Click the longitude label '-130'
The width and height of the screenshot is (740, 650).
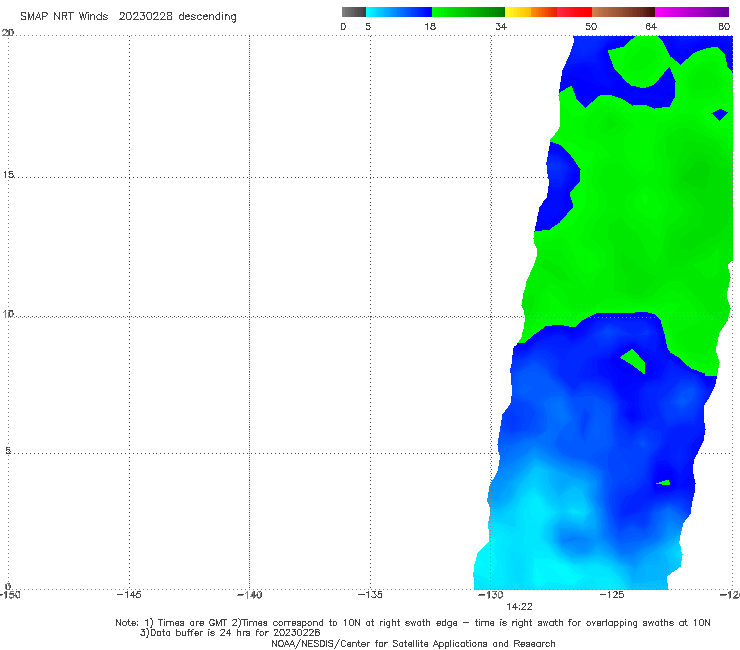(491, 595)
